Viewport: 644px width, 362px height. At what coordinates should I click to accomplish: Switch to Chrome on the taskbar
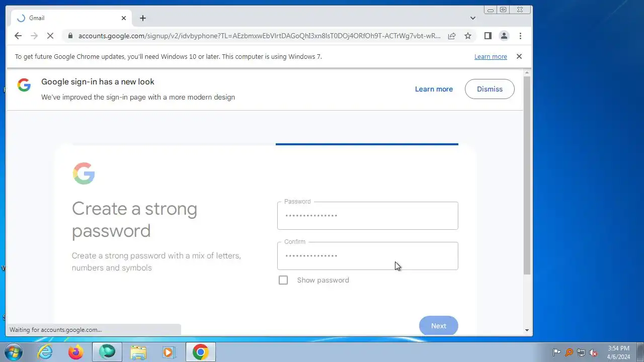coord(200,352)
